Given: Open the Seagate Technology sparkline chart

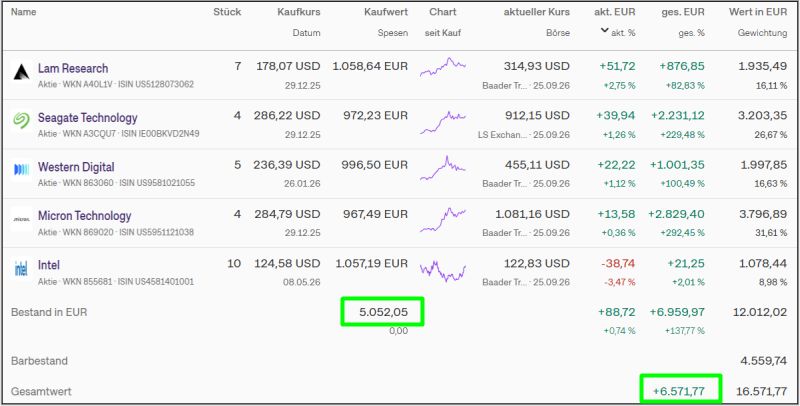Looking at the screenshot, I should click(443, 122).
